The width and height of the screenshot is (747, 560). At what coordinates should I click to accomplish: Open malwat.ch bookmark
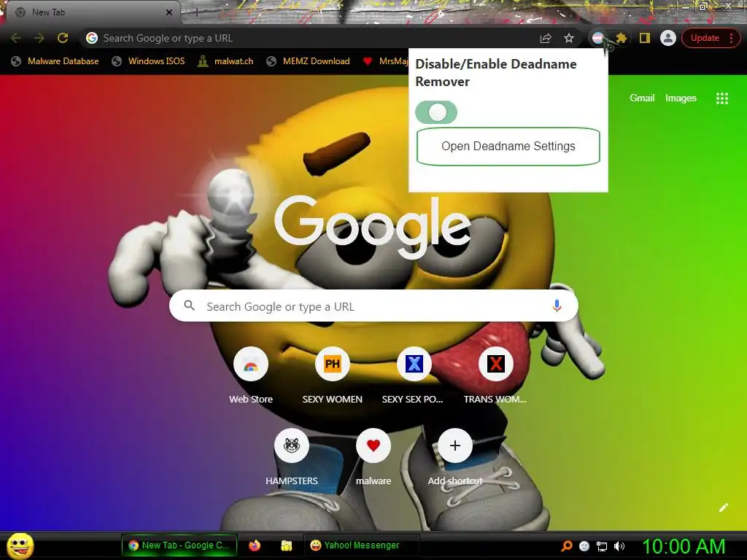pos(226,61)
